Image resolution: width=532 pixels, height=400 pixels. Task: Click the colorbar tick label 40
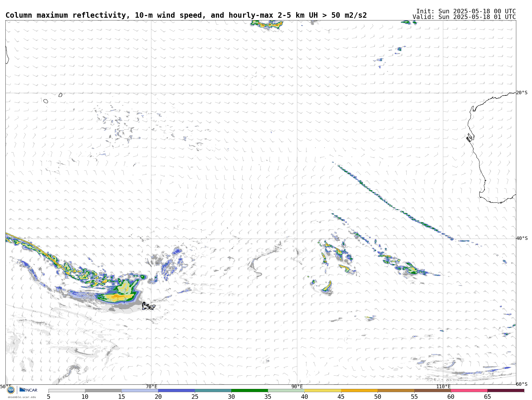click(304, 397)
